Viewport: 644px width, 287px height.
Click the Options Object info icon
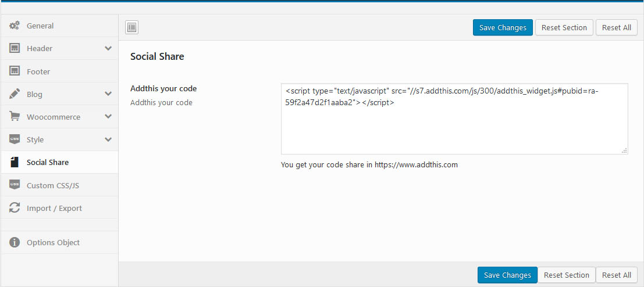(x=15, y=242)
